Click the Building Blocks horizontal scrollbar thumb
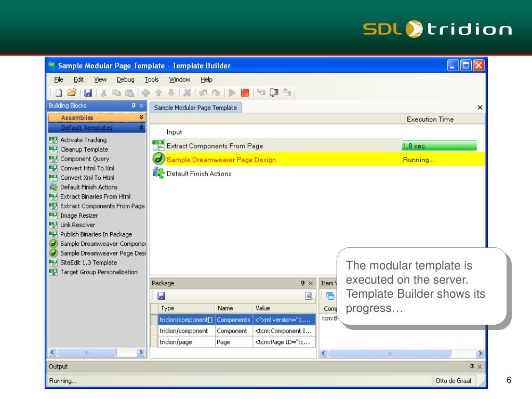The height and width of the screenshot is (399, 532). 87,352
